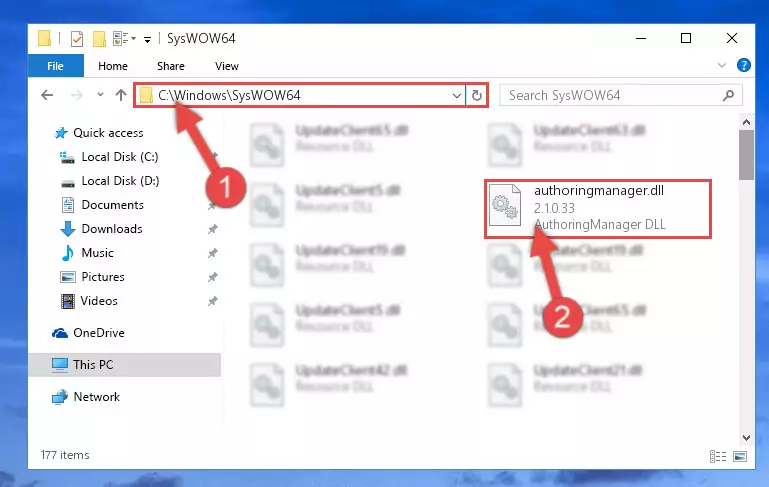
Task: Switch to Details view icon in status bar
Action: pyautogui.click(x=718, y=457)
